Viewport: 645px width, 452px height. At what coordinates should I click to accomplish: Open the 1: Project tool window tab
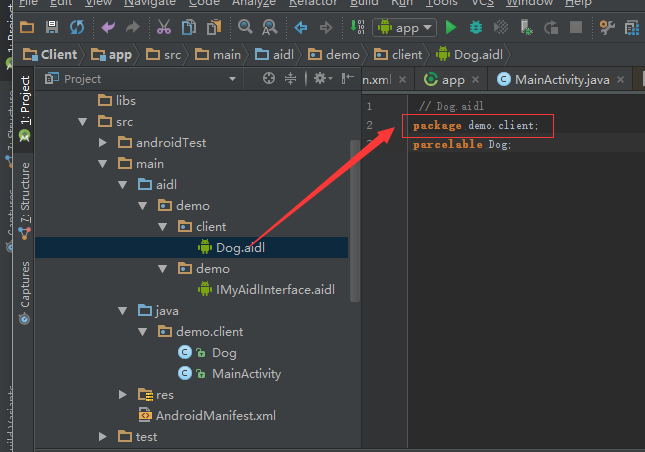(x=24, y=108)
